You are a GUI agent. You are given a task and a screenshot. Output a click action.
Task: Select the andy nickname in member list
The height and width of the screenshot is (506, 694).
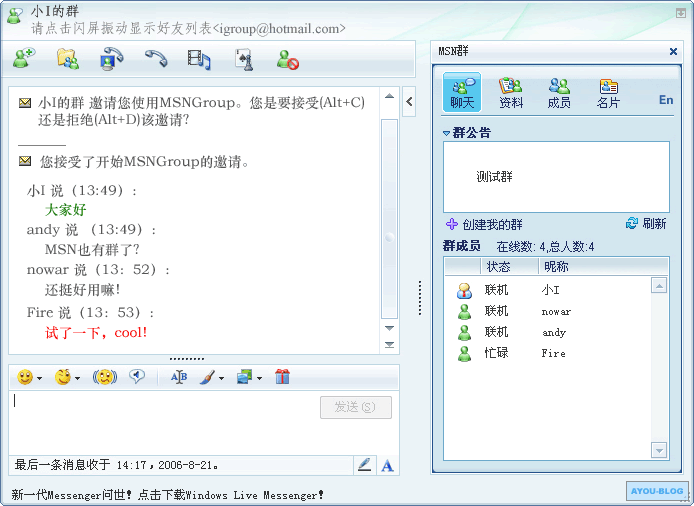click(x=554, y=332)
